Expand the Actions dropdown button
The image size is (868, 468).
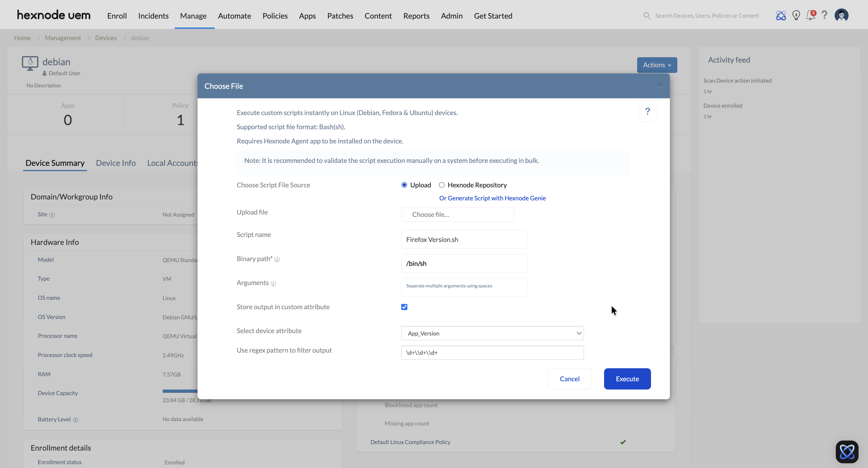pos(657,65)
